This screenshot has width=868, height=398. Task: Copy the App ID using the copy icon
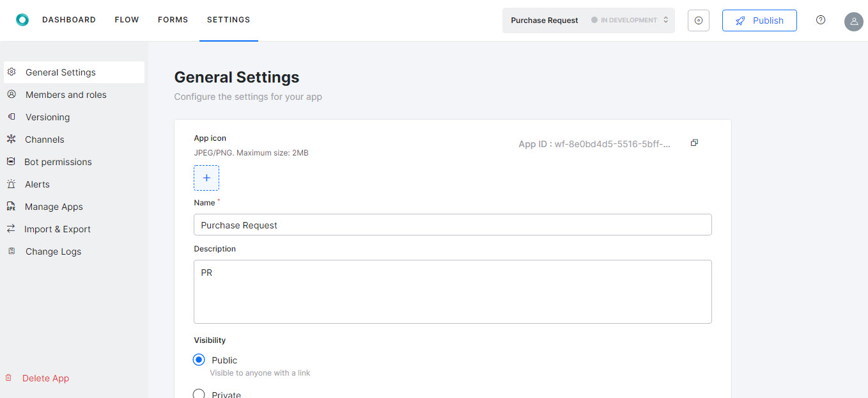(x=694, y=143)
